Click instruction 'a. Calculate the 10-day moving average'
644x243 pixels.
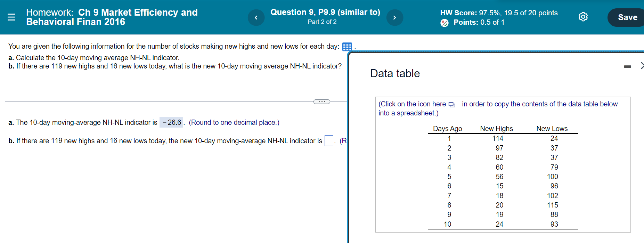click(x=94, y=58)
